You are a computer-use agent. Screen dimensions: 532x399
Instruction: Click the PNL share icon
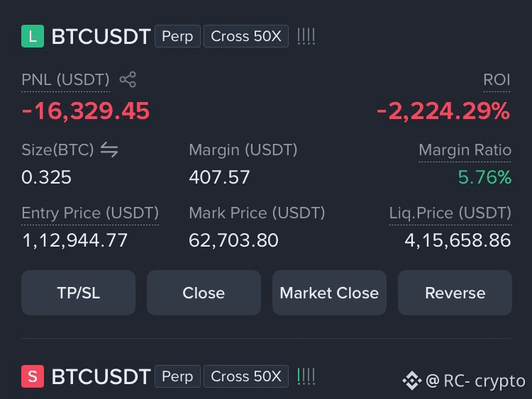pos(128,79)
